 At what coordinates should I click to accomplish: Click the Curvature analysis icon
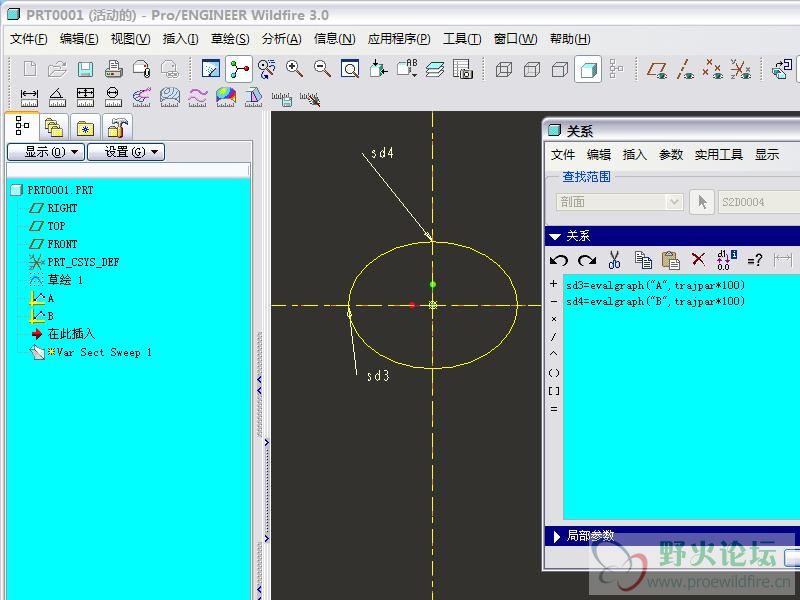(141, 97)
